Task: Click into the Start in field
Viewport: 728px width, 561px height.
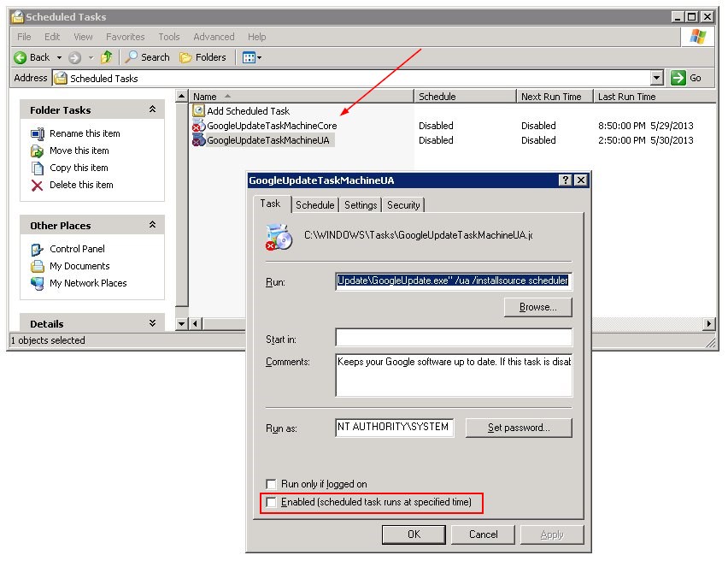Action: 454,338
